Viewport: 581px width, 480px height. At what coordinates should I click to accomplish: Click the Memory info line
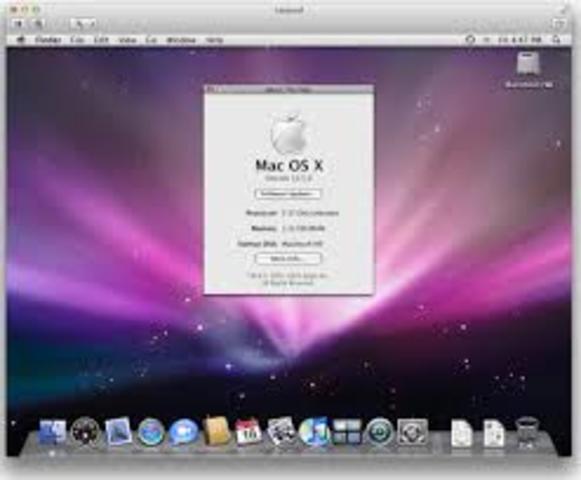288,228
